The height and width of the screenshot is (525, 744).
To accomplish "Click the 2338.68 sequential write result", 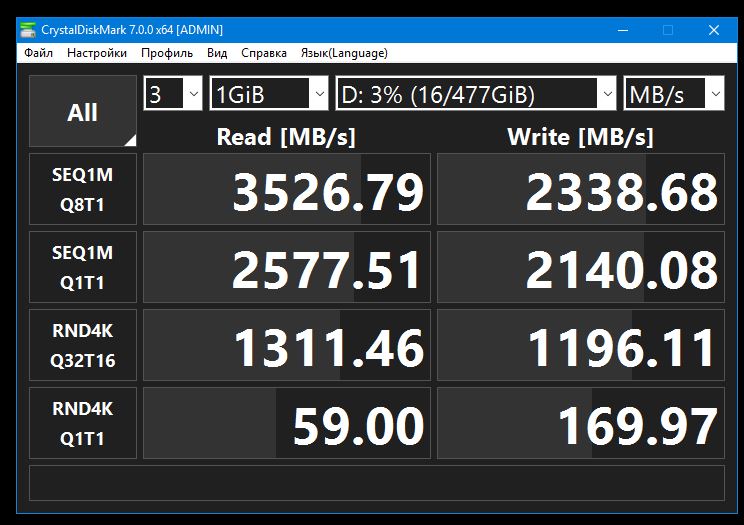I will tap(581, 189).
